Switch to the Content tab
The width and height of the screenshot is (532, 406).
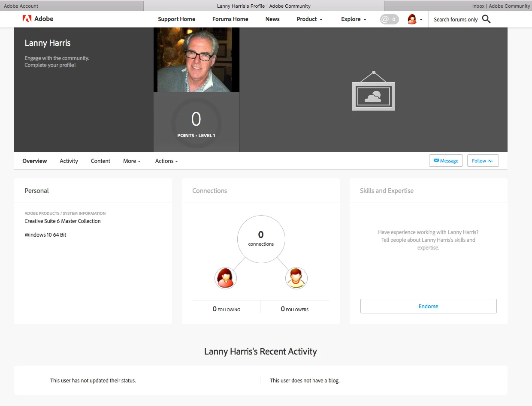click(x=100, y=161)
